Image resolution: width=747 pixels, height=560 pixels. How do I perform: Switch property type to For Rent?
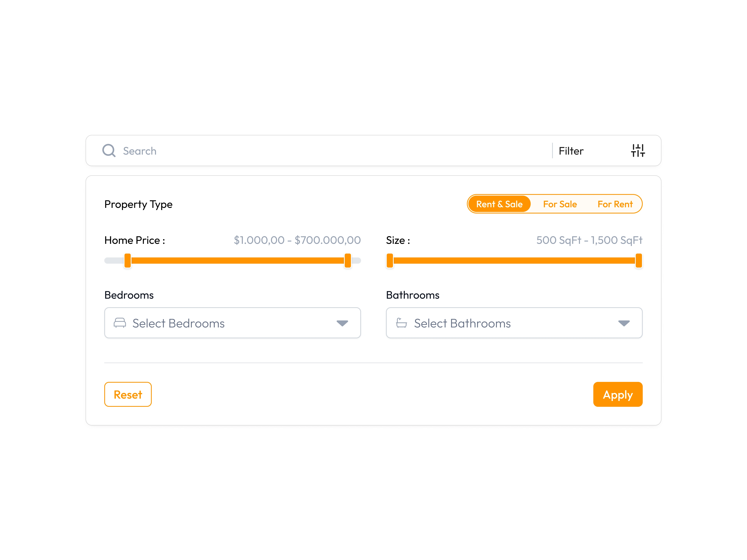[615, 204]
